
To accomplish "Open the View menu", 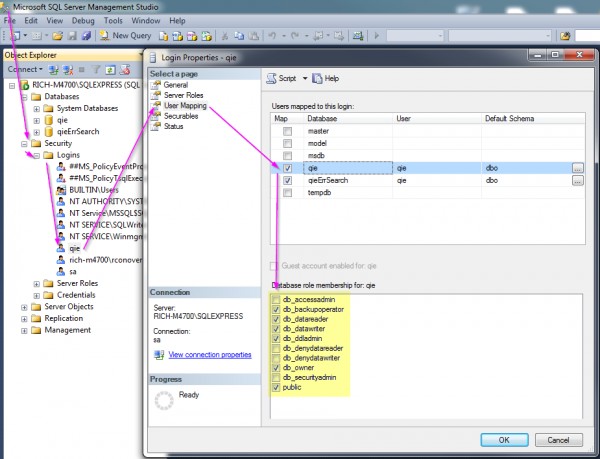I will (x=55, y=21).
